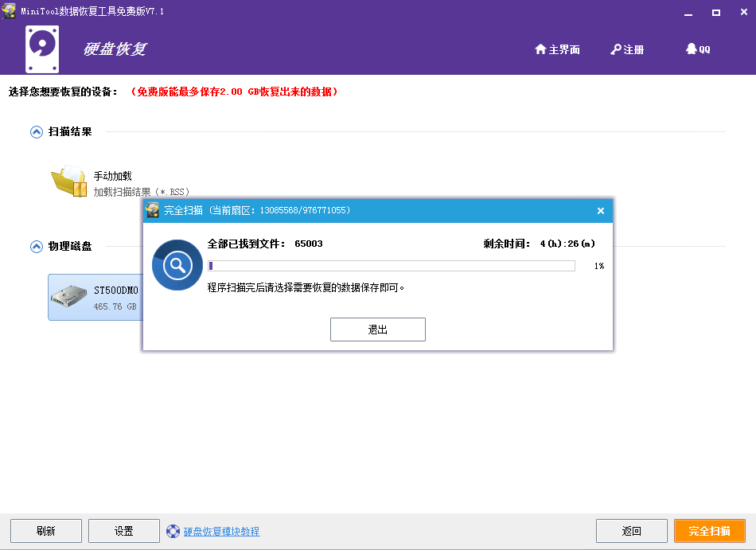The image size is (756, 550).
Task: Click the 完全扫描 dialog title icon
Action: tap(152, 210)
